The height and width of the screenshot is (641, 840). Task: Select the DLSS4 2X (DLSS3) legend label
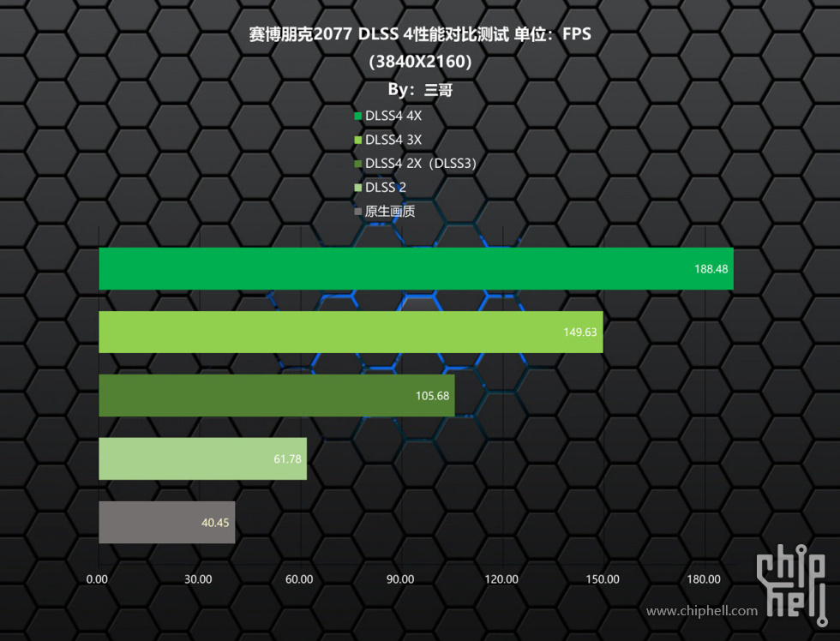(421, 164)
